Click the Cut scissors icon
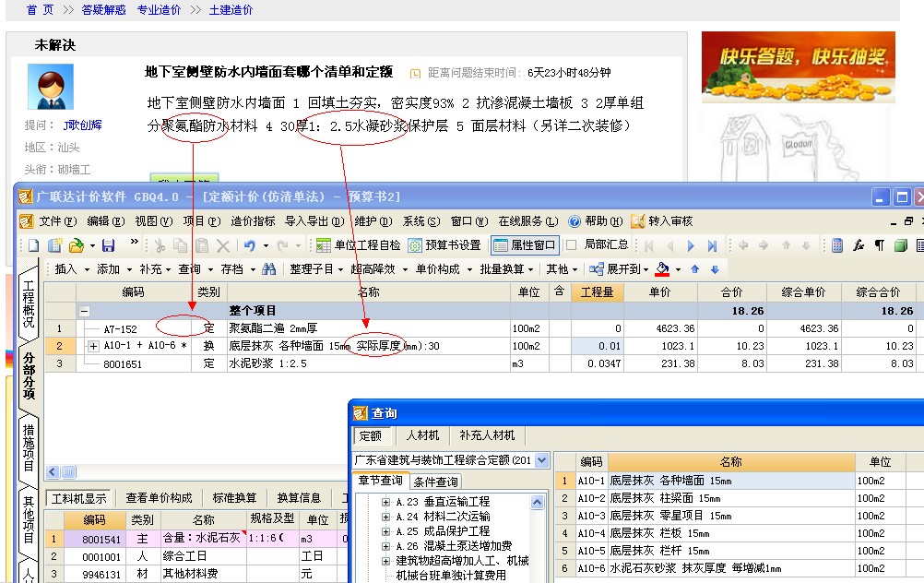924x583 pixels. coord(160,245)
